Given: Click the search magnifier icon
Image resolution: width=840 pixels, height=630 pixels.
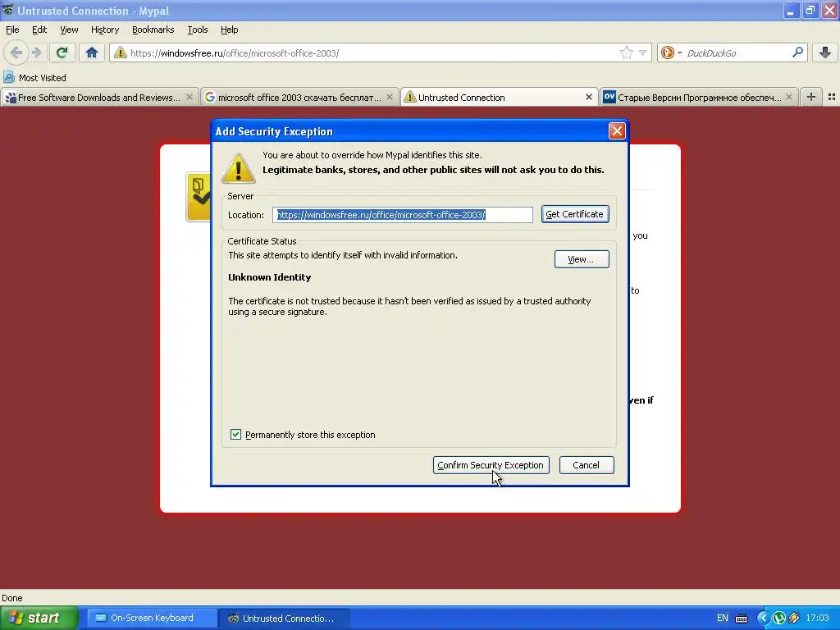Looking at the screenshot, I should 797,52.
